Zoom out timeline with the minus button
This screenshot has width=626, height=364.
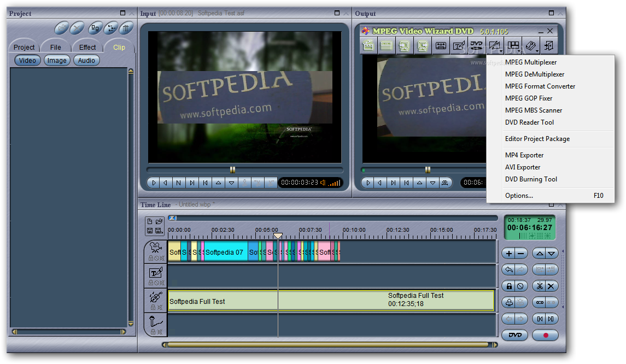[521, 254]
